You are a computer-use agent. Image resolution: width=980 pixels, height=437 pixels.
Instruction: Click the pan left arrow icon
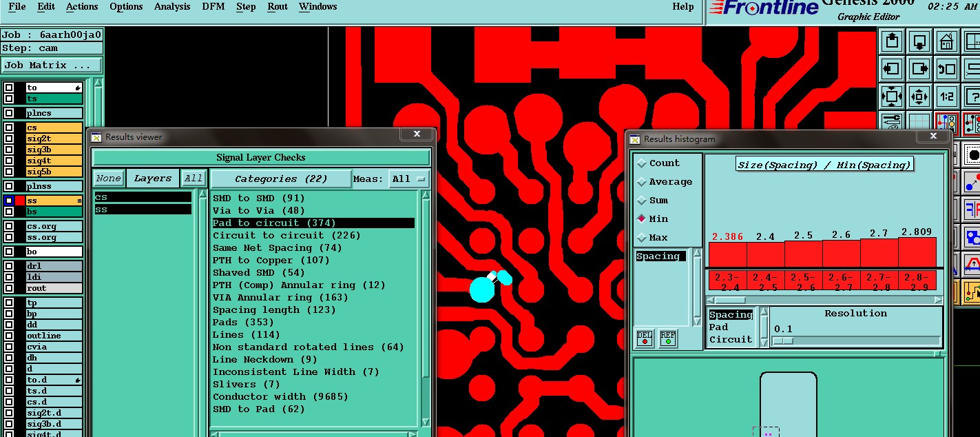click(x=892, y=69)
